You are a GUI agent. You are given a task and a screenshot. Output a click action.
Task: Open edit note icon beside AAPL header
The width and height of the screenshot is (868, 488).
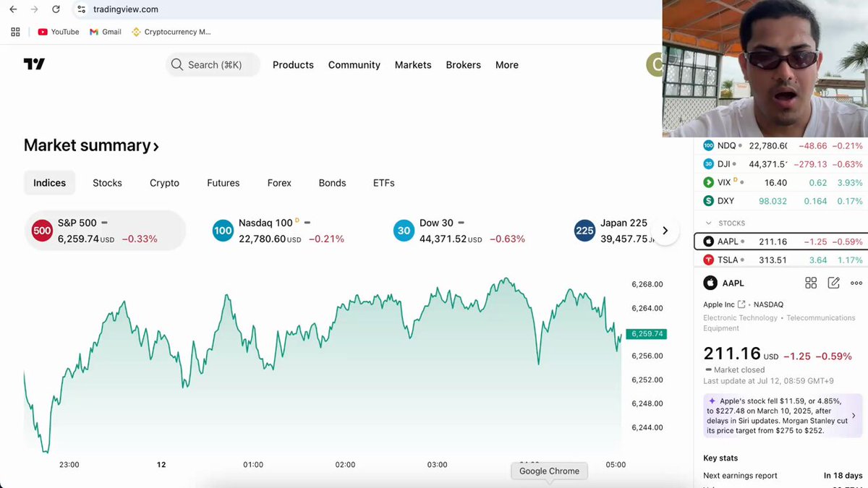coord(833,283)
